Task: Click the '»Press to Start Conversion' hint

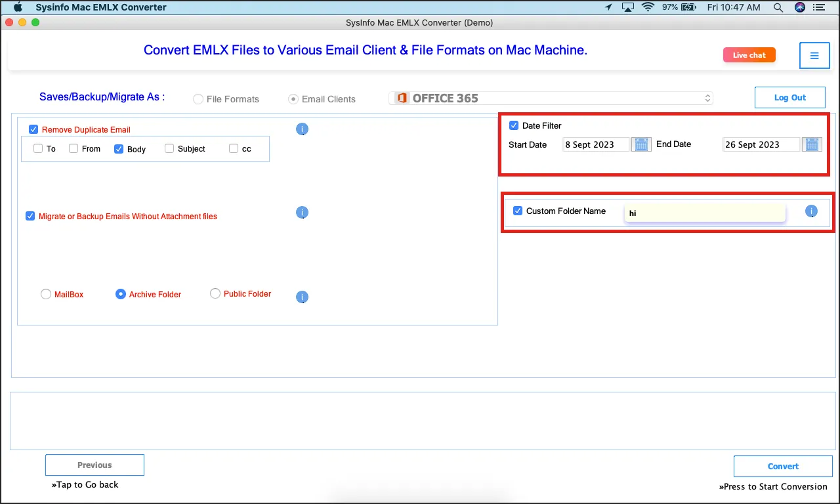Action: pyautogui.click(x=773, y=487)
